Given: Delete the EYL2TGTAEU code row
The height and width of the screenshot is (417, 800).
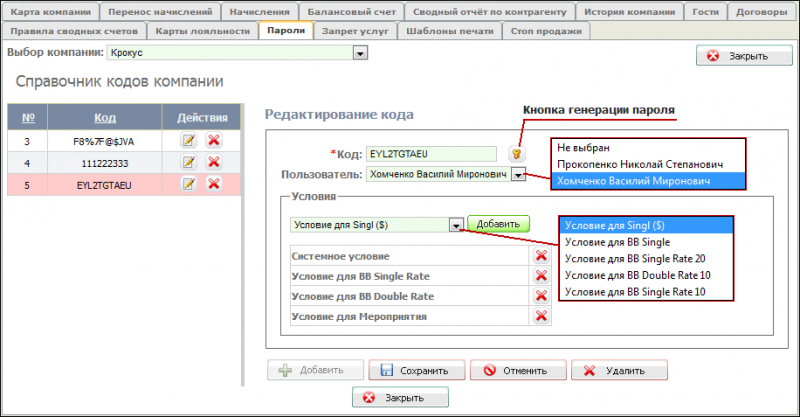Looking at the screenshot, I should (x=213, y=183).
